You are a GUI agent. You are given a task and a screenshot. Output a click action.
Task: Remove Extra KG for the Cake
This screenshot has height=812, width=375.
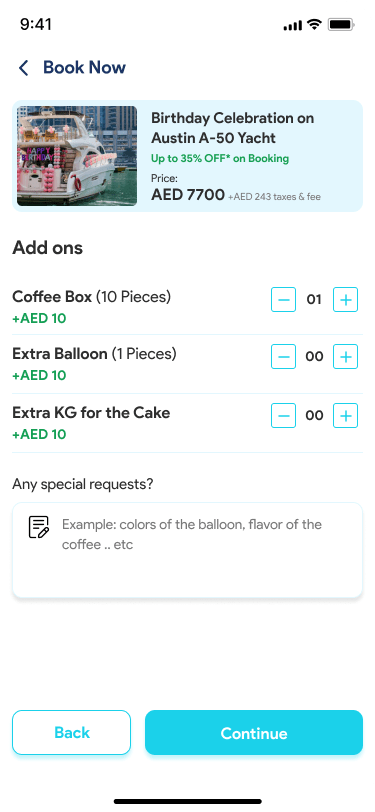pos(283,415)
